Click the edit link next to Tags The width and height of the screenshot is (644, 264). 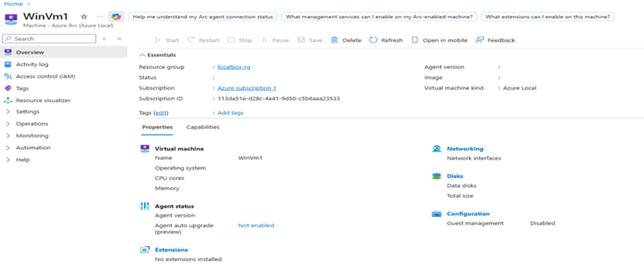tap(161, 112)
